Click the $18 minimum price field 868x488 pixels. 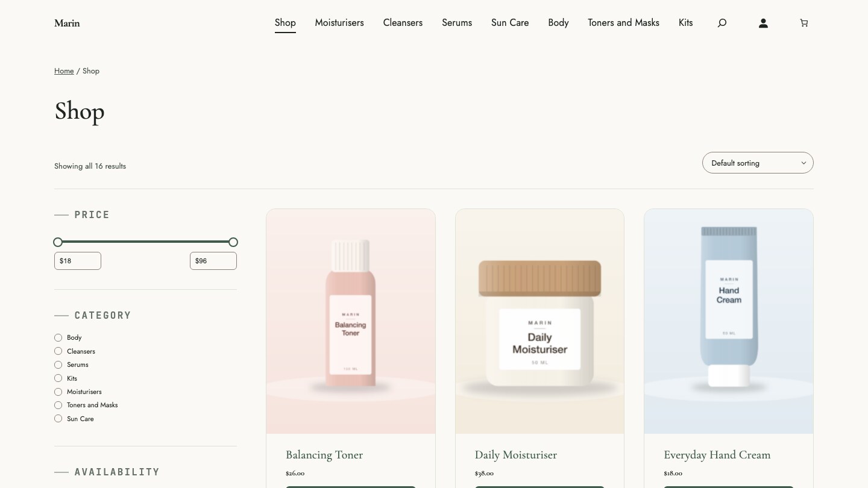pyautogui.click(x=78, y=261)
